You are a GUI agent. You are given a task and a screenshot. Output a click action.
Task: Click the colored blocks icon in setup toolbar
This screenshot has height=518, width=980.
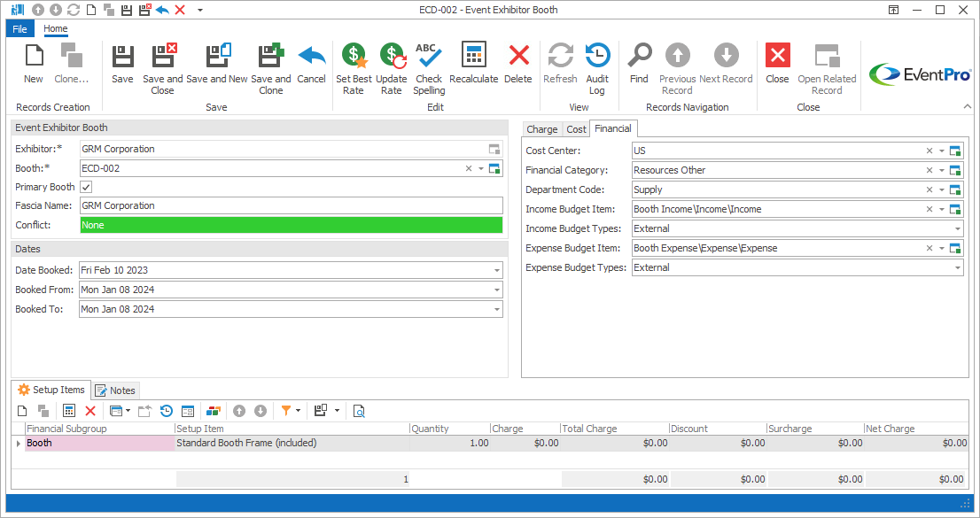coord(214,411)
